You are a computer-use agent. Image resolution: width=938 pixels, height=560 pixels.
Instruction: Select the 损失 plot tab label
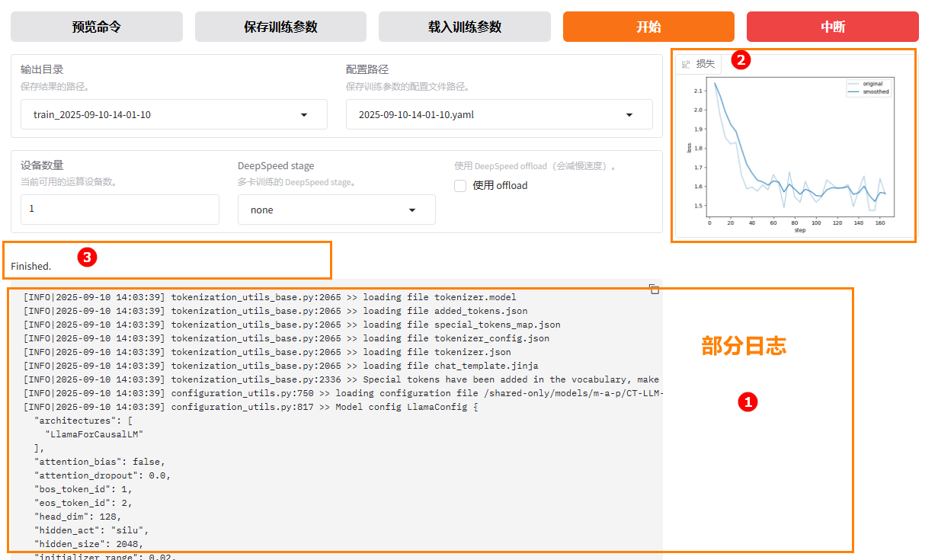click(706, 64)
